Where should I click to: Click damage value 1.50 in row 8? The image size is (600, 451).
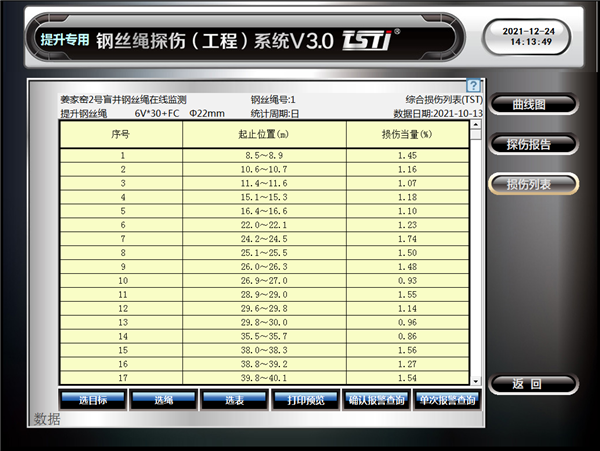pos(408,253)
